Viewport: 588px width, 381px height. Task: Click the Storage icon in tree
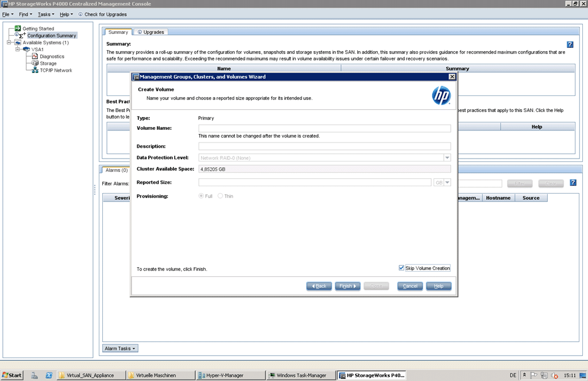point(35,63)
